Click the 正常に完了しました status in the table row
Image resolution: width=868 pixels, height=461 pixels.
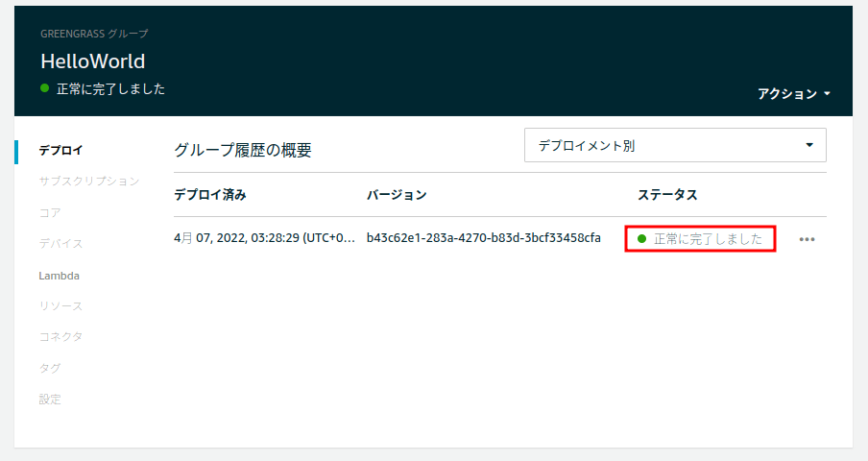point(700,239)
